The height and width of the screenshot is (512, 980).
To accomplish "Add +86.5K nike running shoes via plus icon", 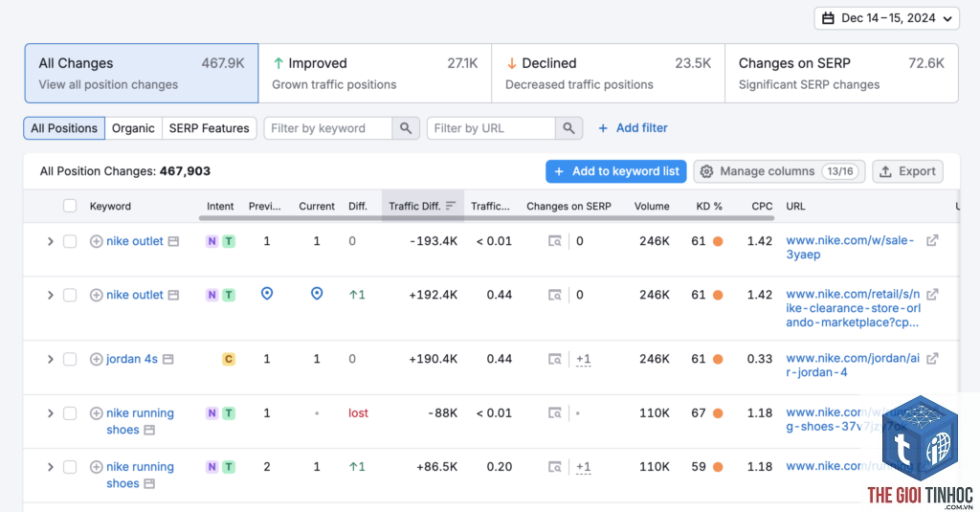I will [x=97, y=467].
